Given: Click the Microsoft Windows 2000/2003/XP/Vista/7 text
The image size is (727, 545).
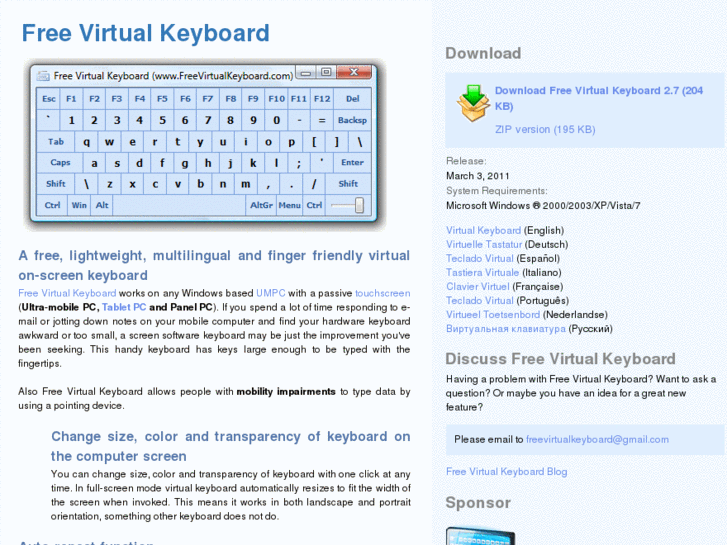Looking at the screenshot, I should (x=543, y=205).
